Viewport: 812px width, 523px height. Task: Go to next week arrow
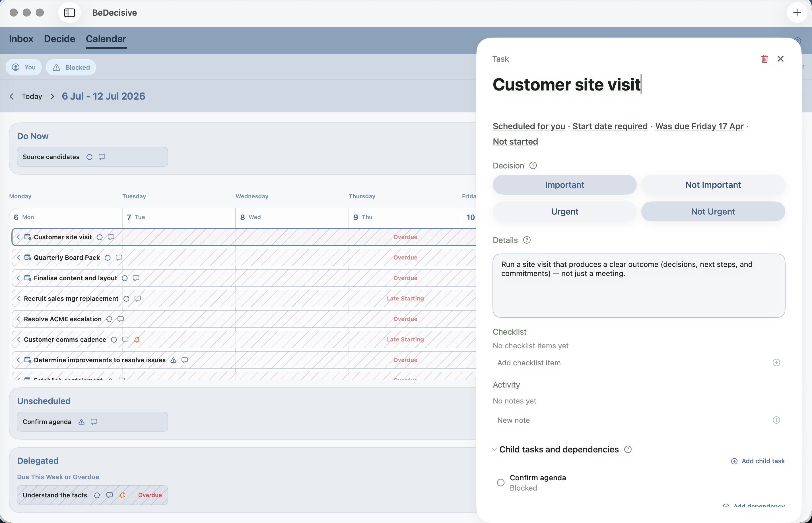(52, 96)
